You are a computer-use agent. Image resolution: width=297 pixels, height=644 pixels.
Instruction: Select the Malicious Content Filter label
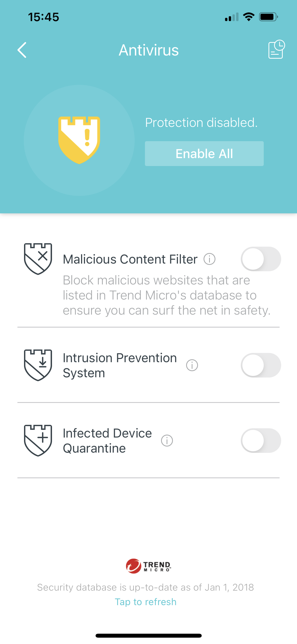pos(130,259)
